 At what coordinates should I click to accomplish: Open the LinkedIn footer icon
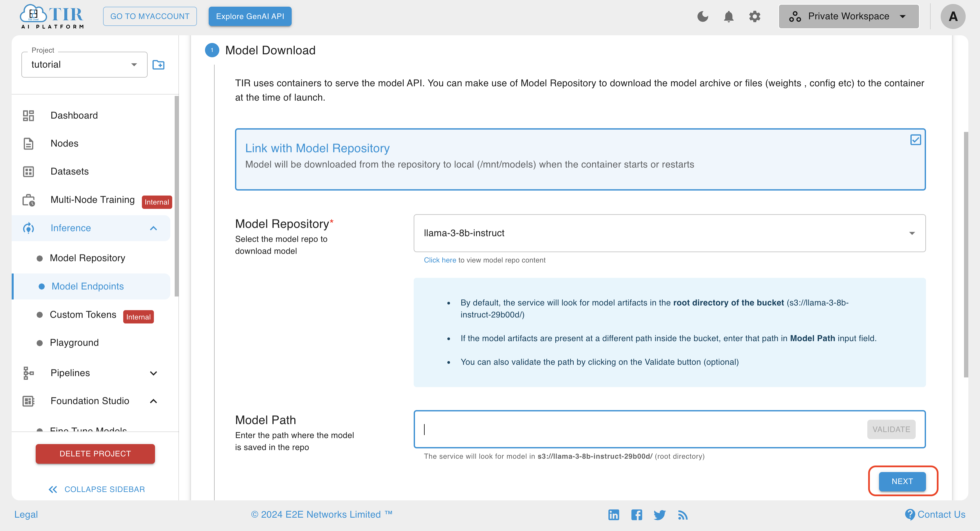point(614,515)
